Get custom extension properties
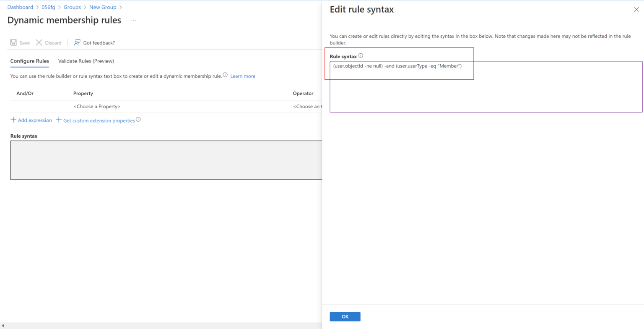The image size is (644, 329). [99, 120]
